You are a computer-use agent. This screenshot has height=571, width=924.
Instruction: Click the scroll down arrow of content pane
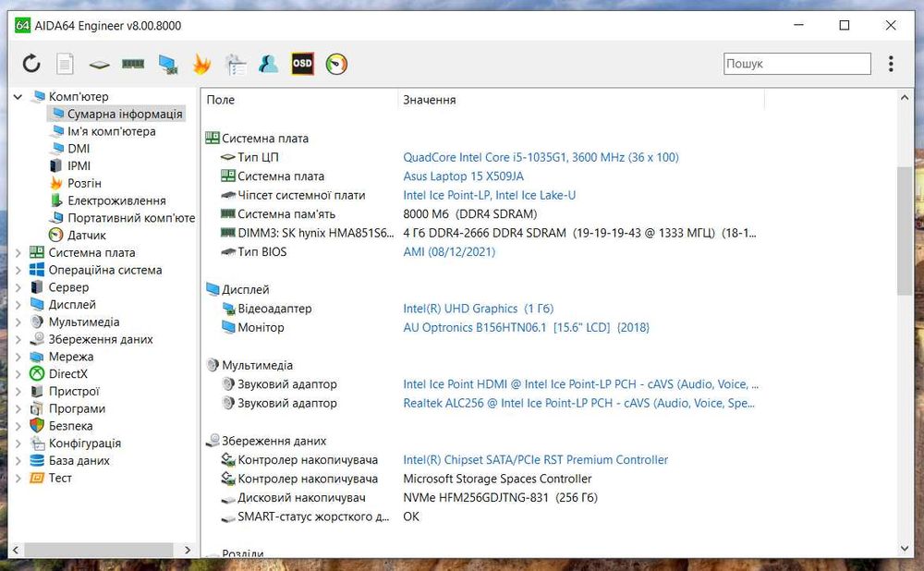[x=905, y=549]
